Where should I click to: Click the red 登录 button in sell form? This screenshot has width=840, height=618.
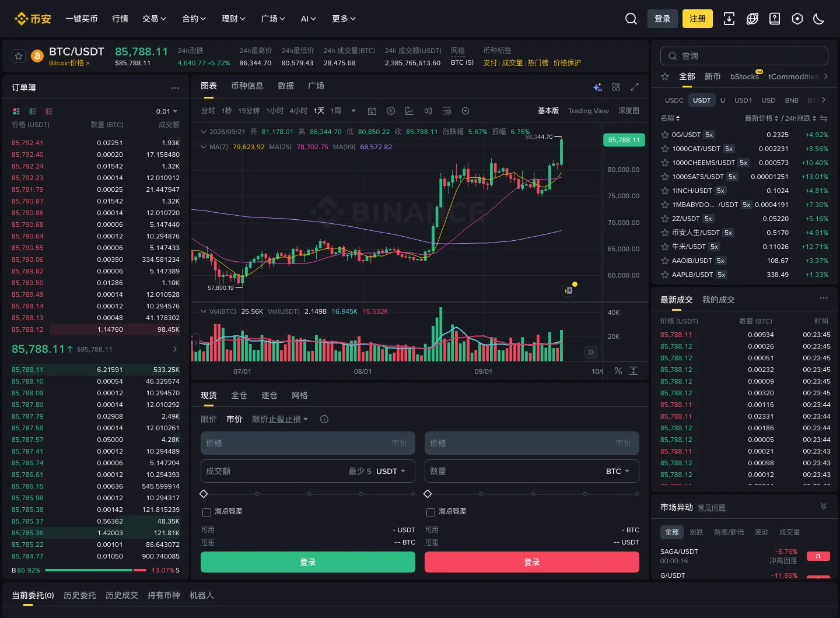pyautogui.click(x=532, y=562)
